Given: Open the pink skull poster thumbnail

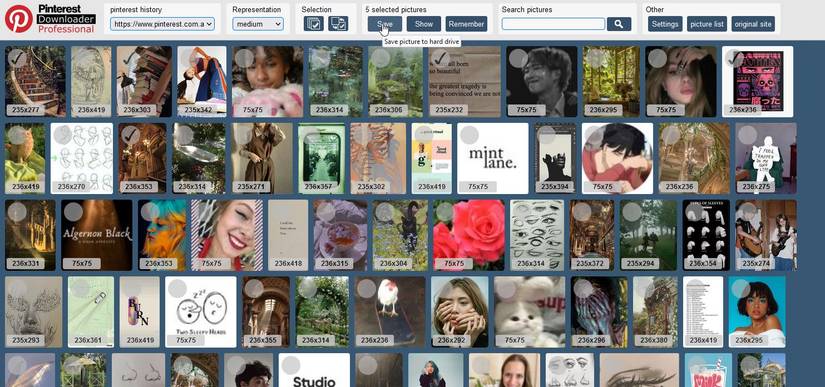Looking at the screenshot, I should click(758, 81).
